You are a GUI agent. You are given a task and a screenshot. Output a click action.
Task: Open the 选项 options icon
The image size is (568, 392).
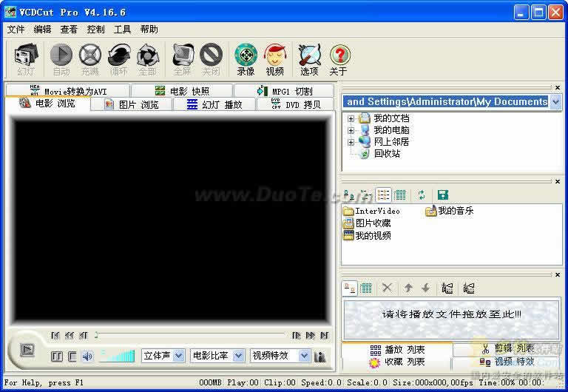point(310,60)
